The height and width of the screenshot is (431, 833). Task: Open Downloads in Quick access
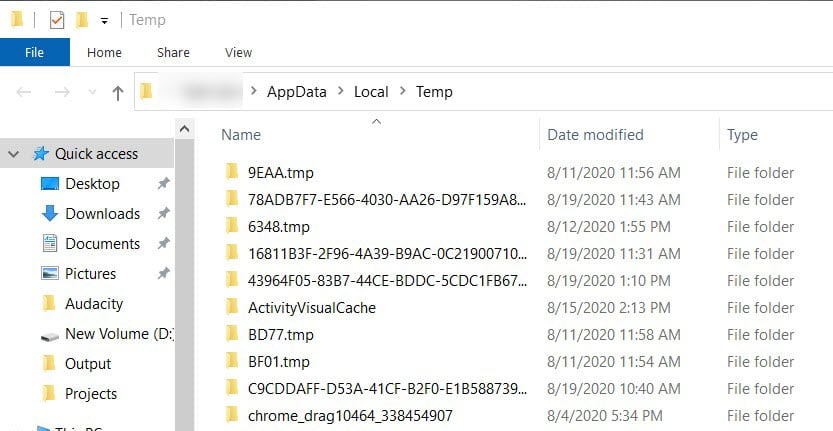[x=103, y=214]
